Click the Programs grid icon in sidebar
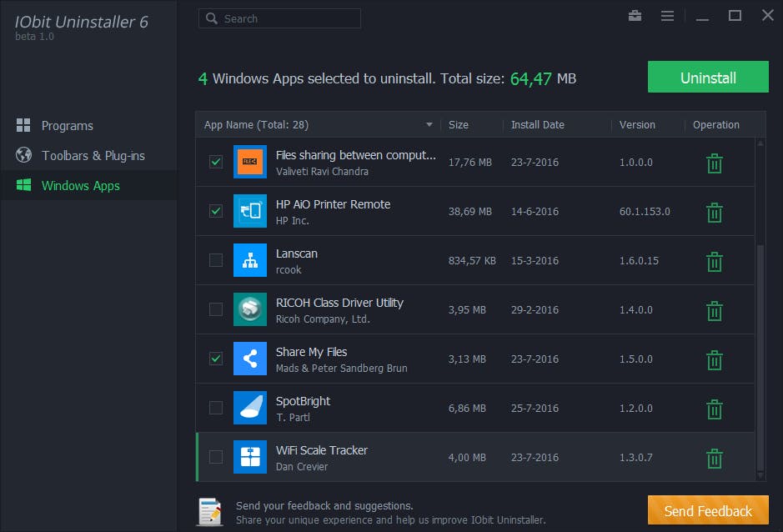Screen dimensions: 783x532 tap(23, 125)
